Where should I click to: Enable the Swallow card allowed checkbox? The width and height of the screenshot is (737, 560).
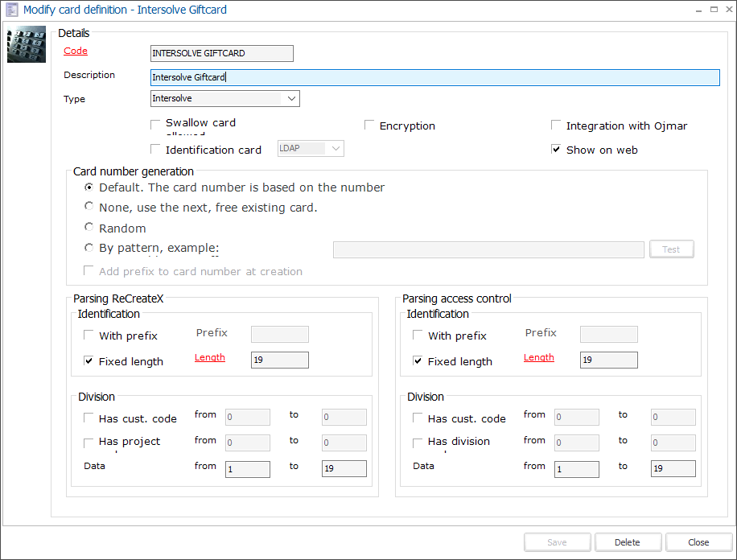[155, 125]
